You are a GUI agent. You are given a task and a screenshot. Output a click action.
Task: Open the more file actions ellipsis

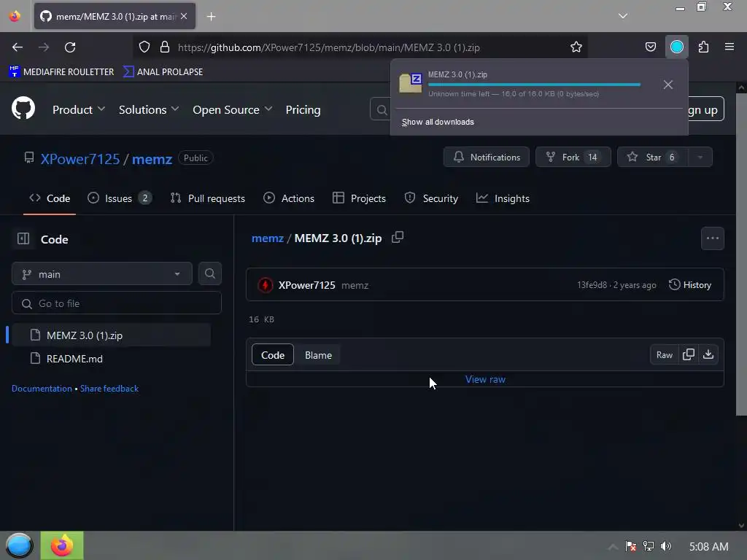tap(713, 238)
